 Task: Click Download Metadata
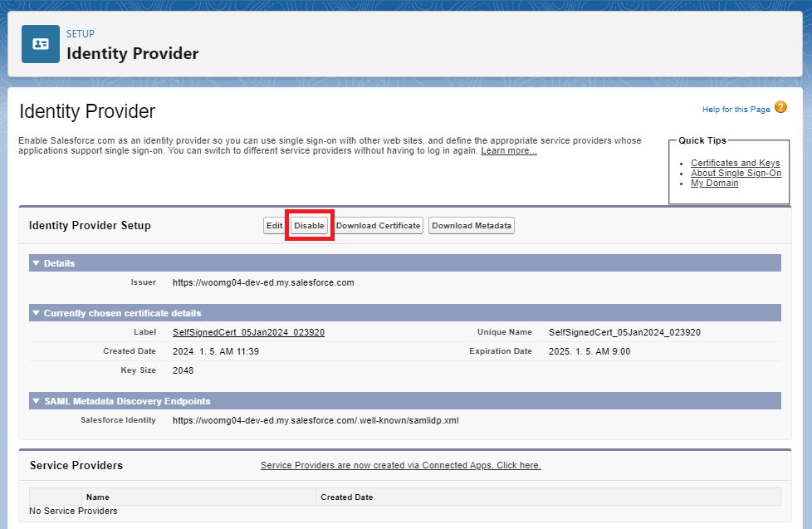[471, 225]
